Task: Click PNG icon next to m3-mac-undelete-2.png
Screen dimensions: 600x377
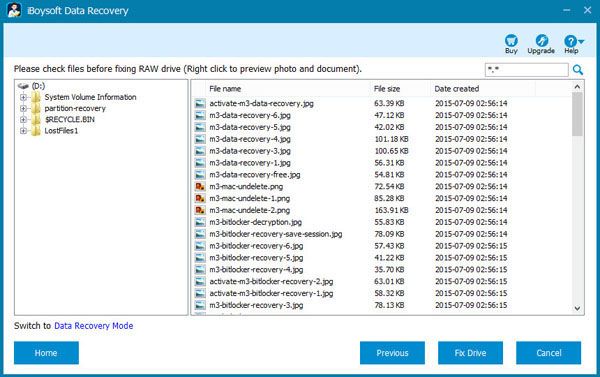Action: (200, 210)
